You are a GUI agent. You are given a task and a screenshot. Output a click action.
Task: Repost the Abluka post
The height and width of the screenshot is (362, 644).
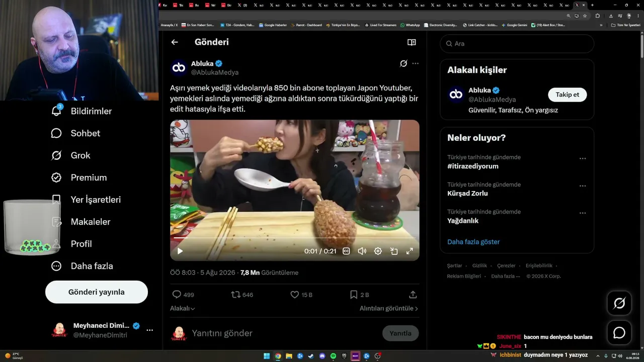[235, 295]
